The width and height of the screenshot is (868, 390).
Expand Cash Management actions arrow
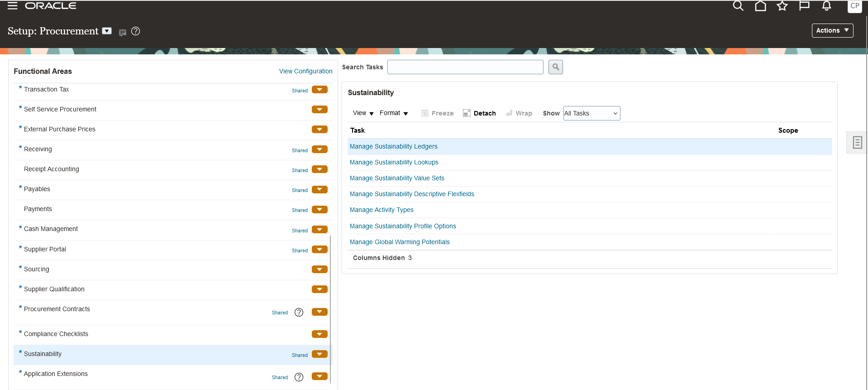(320, 230)
